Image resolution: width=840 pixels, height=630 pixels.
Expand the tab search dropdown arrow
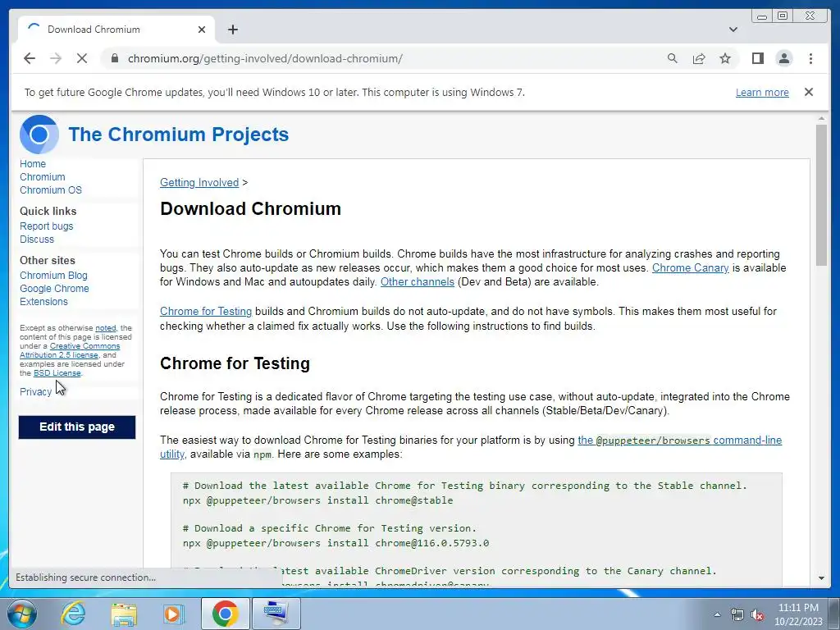[x=733, y=30]
